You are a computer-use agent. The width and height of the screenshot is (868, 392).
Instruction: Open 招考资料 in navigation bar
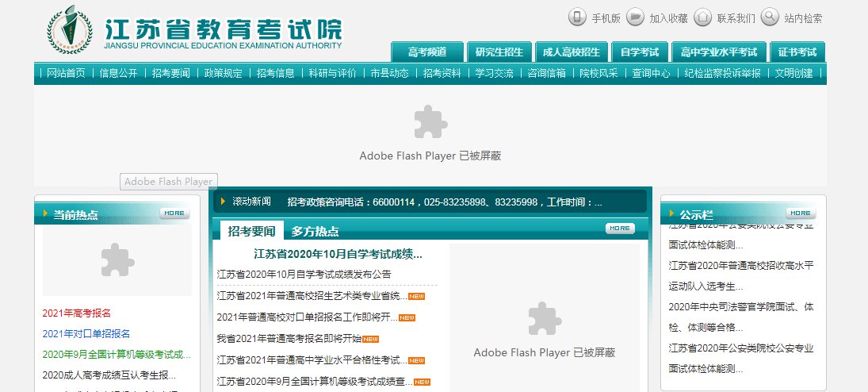442,73
